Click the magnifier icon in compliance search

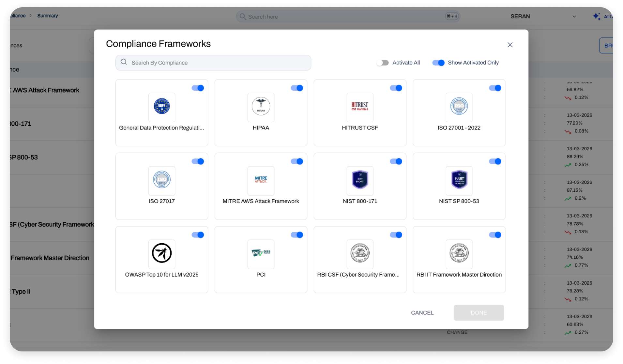(x=124, y=62)
